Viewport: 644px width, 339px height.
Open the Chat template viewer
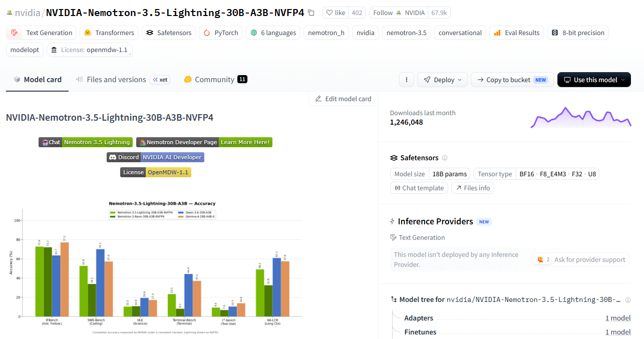pyautogui.click(x=419, y=188)
